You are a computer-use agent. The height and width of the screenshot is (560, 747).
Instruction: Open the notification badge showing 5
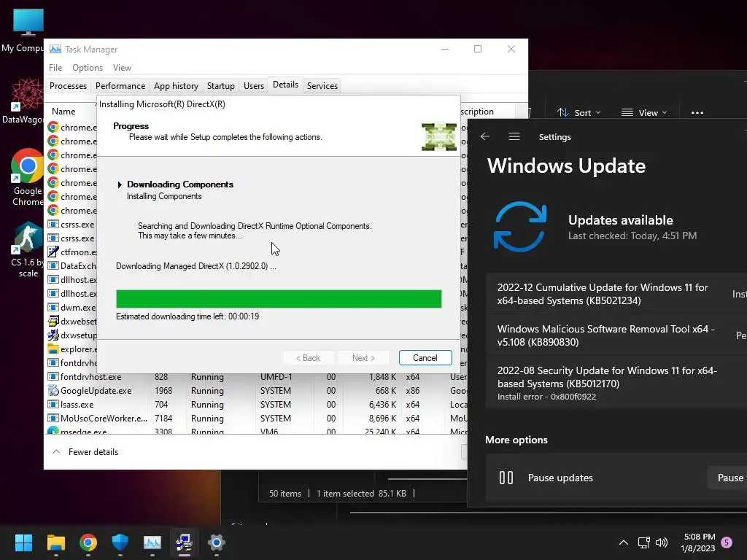click(x=727, y=542)
